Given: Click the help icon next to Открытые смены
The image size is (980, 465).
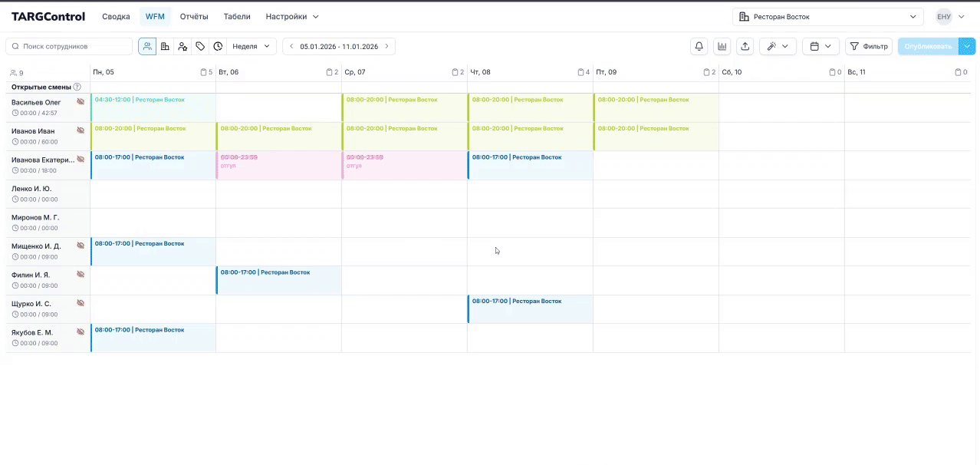Looking at the screenshot, I should 77,87.
